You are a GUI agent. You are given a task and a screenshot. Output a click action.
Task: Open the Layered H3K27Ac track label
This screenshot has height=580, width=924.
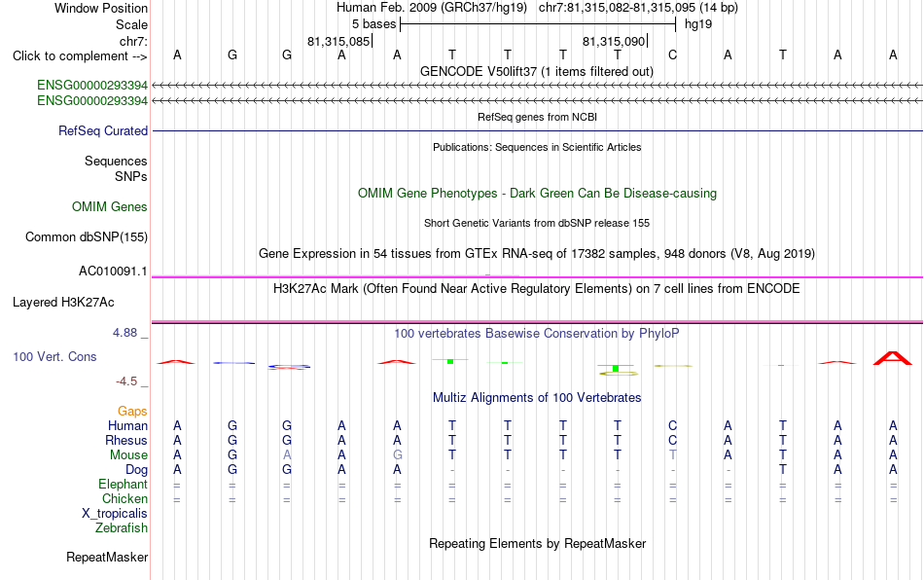(x=63, y=303)
